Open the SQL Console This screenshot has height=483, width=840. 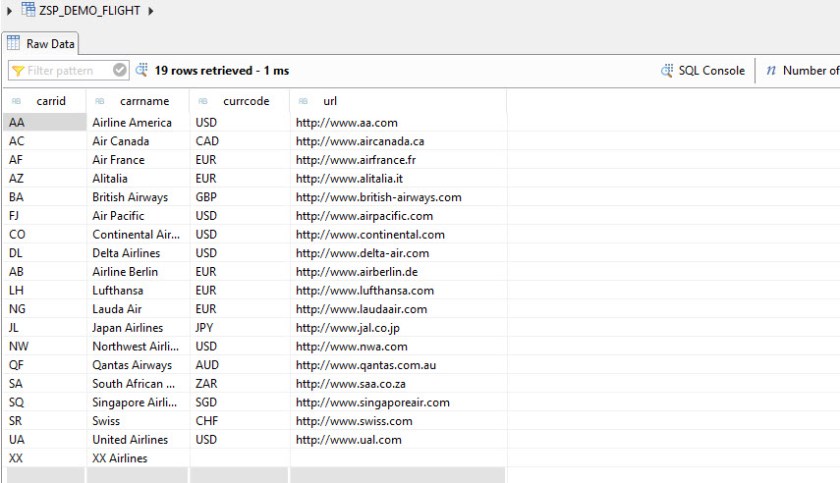click(702, 71)
